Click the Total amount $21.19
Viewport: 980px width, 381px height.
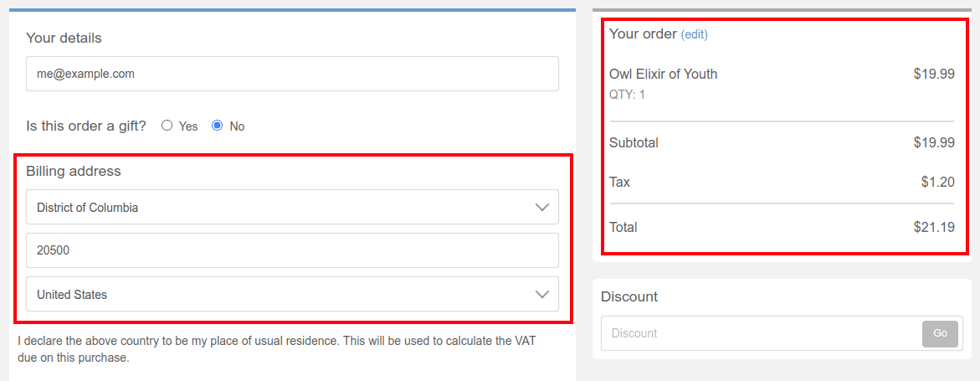tap(934, 227)
